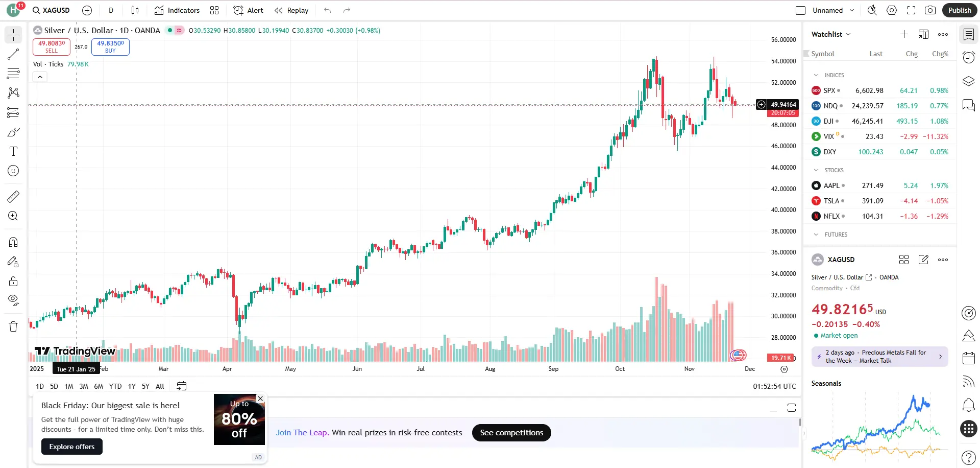Click the Publish button
The height and width of the screenshot is (468, 980).
pos(959,10)
